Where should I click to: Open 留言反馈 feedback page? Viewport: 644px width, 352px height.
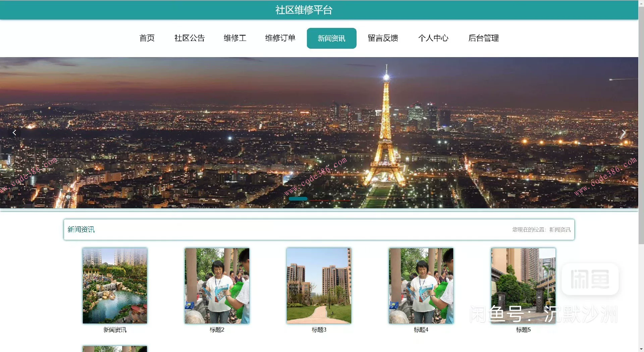[383, 38]
